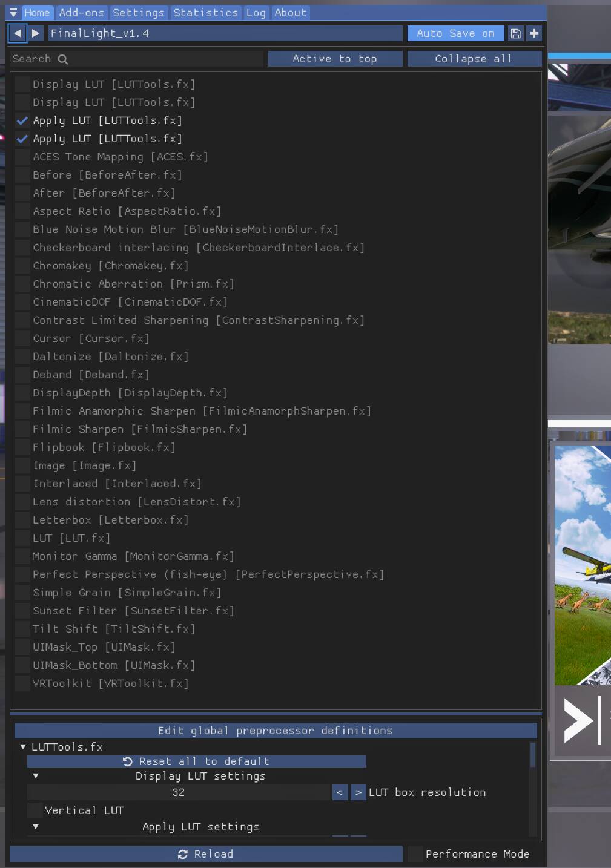Open the Log tab
The image size is (611, 868).
click(x=256, y=13)
